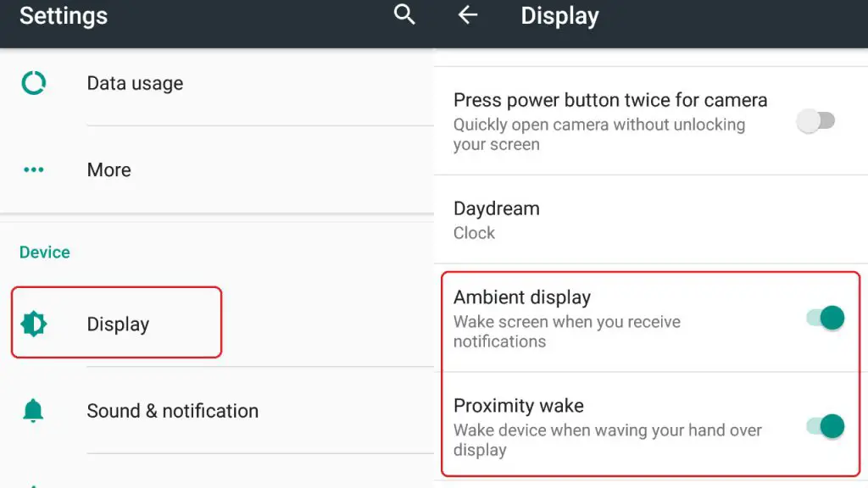Viewport: 868px width, 488px height.
Task: Tap the Display brightness icon
Action: (34, 324)
